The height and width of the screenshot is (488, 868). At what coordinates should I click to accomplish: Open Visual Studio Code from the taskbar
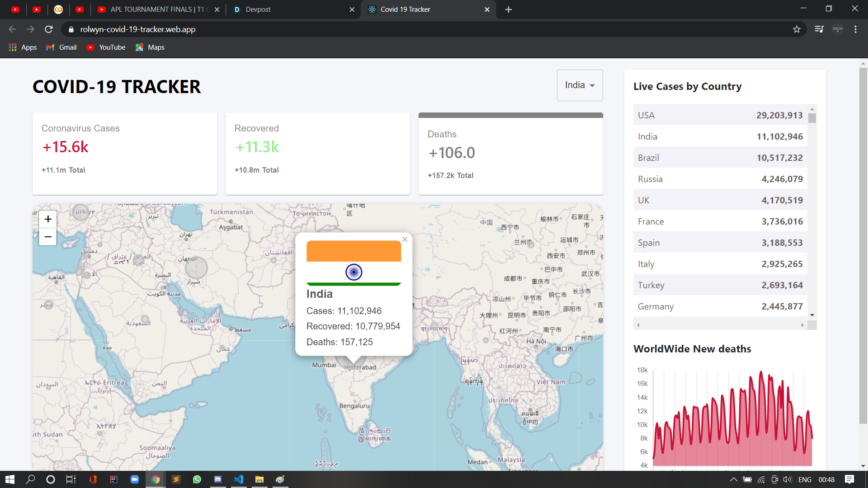tap(238, 479)
